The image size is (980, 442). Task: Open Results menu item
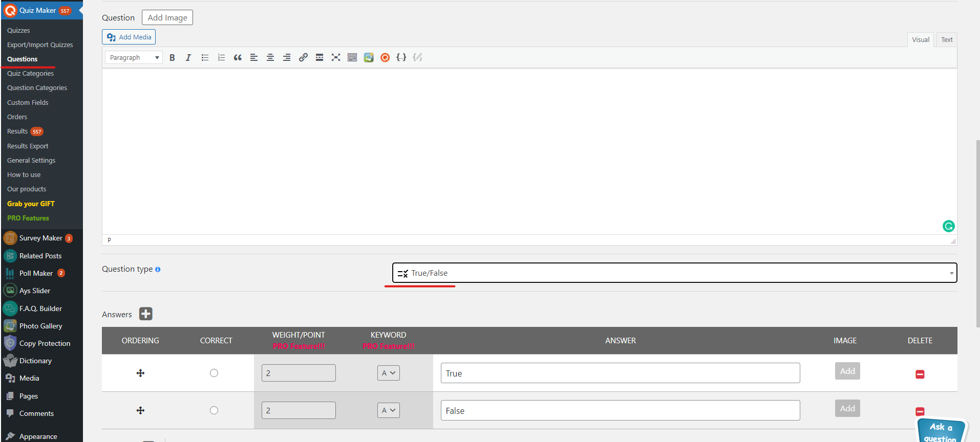(x=17, y=131)
